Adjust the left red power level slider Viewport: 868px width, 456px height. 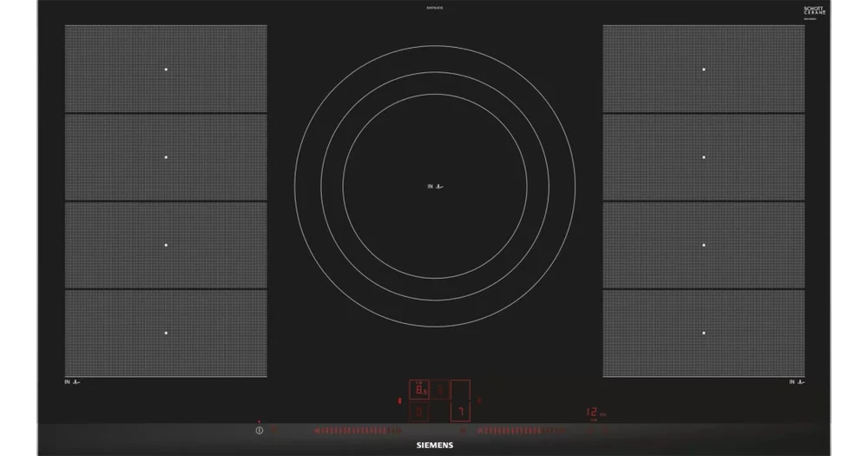(x=354, y=429)
